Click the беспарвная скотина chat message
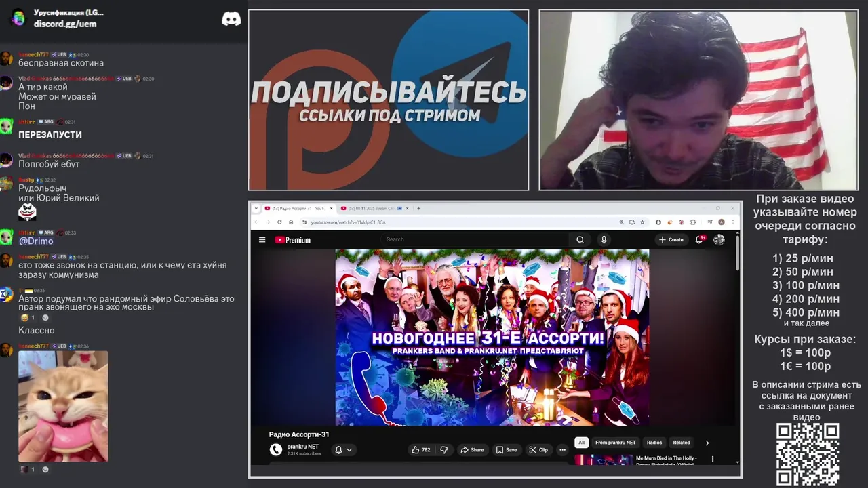Image resolution: width=868 pixels, height=488 pixels. (61, 63)
